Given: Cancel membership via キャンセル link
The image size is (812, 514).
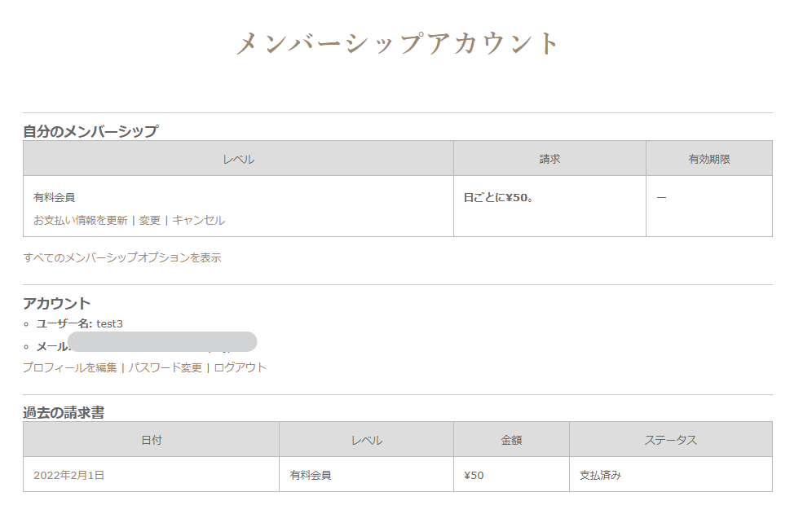Looking at the screenshot, I should (x=198, y=220).
